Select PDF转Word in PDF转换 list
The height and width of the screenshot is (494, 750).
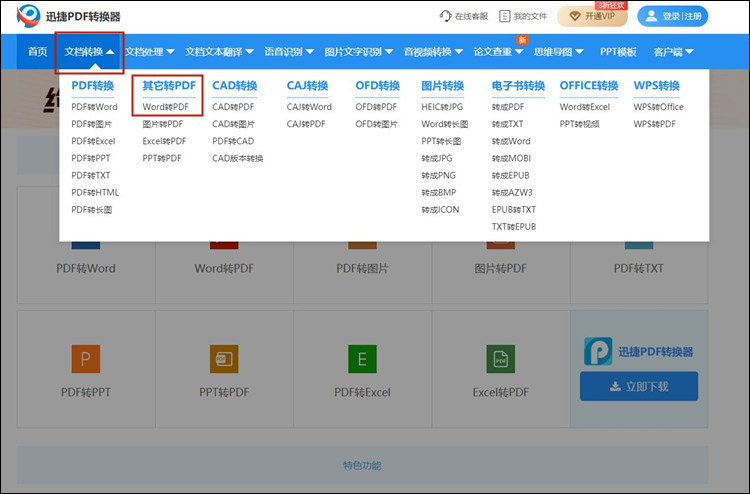coord(94,107)
